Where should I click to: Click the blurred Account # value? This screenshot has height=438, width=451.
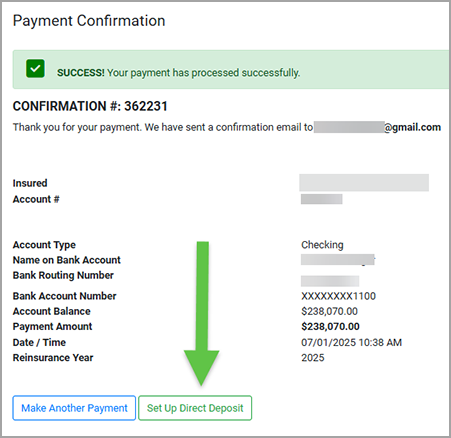coord(322,199)
